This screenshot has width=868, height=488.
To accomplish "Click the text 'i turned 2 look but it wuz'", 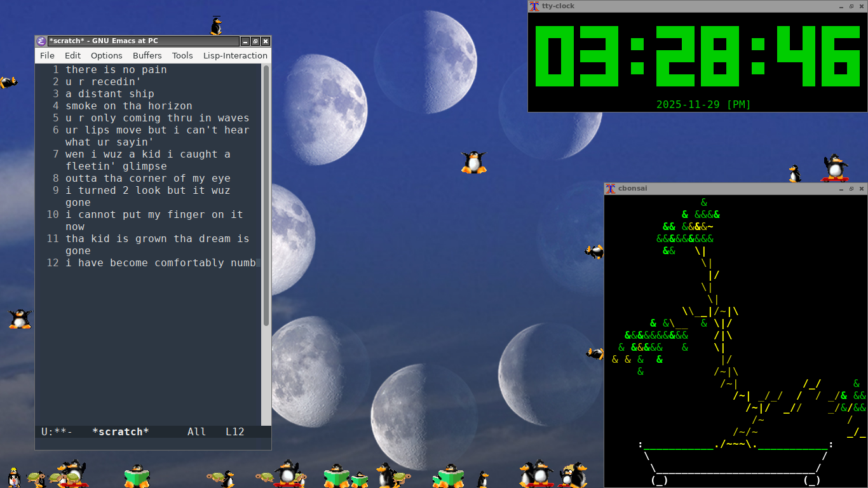I will [148, 191].
